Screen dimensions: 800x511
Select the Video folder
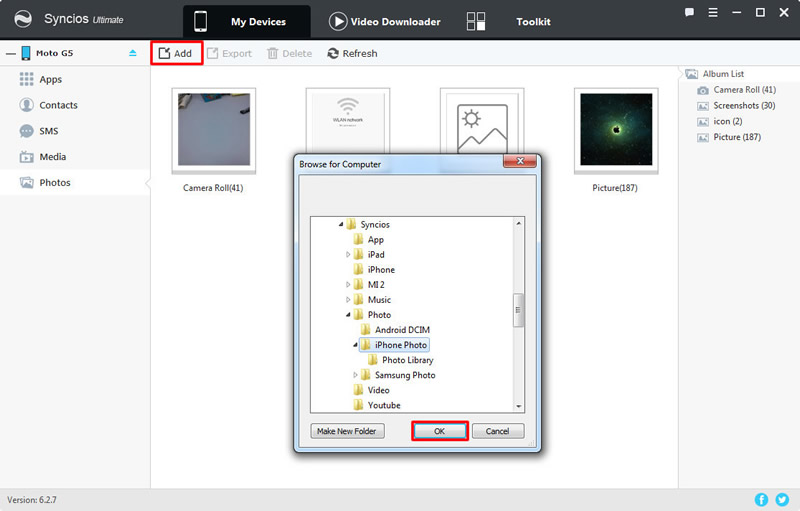[x=378, y=390]
